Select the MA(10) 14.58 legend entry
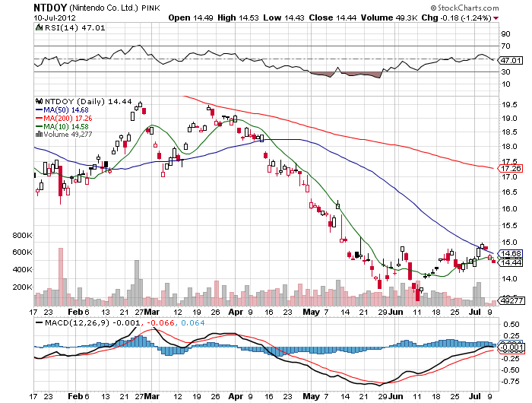 (x=62, y=126)
